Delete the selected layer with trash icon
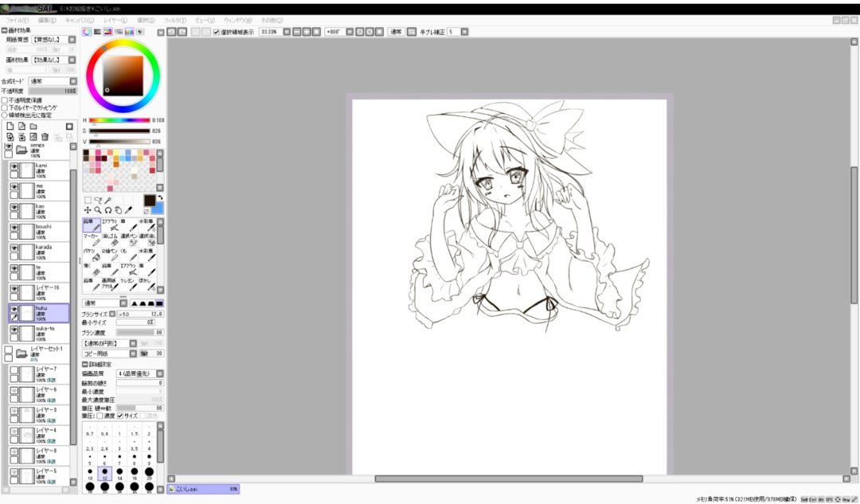The height and width of the screenshot is (504, 860). pyautogui.click(x=45, y=137)
